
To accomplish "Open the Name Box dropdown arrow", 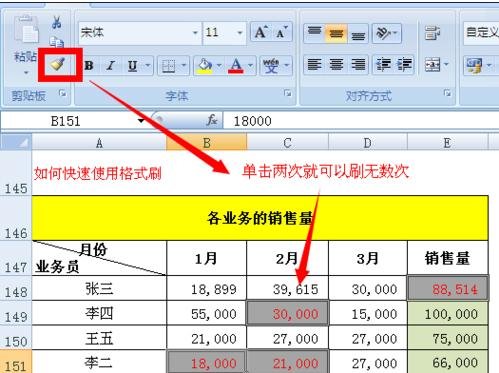I will click(141, 121).
